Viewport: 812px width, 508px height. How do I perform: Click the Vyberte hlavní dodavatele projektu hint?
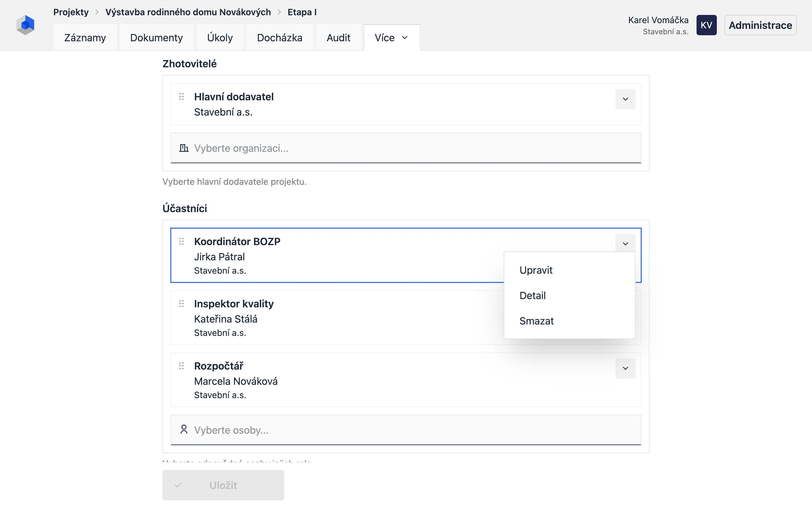click(234, 182)
